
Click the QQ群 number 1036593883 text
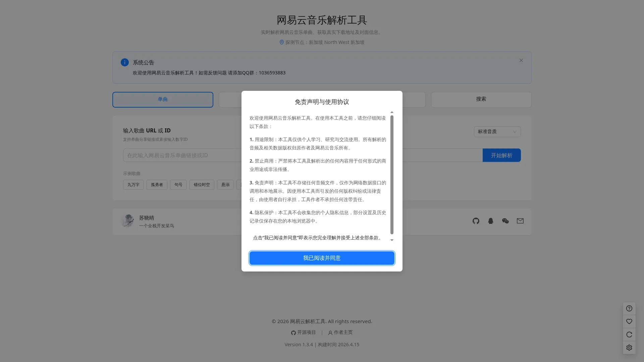point(272,73)
